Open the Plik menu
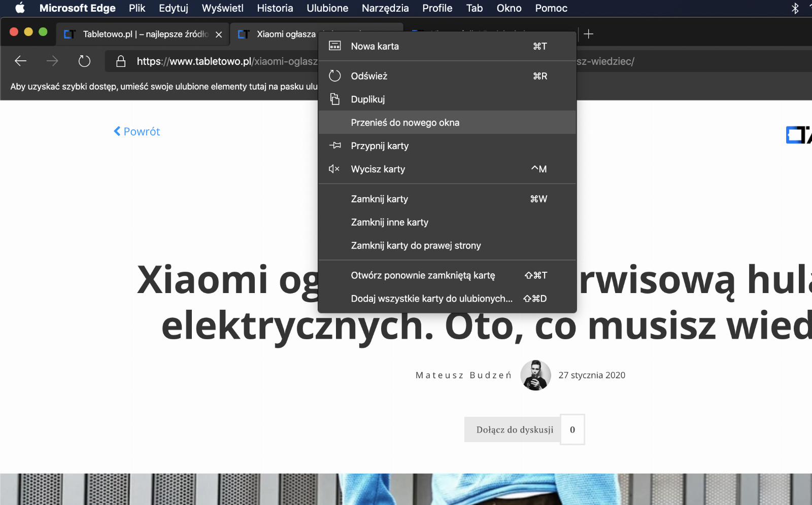812x505 pixels. coord(137,8)
